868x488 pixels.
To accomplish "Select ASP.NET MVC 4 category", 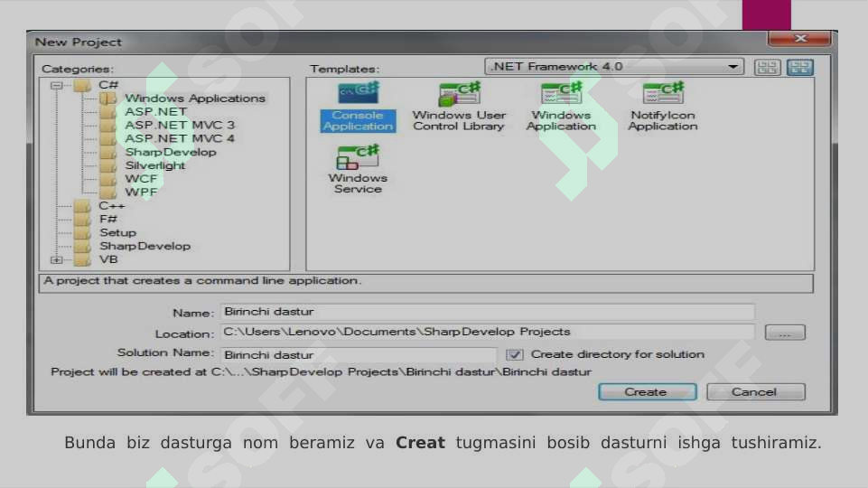I will click(180, 138).
